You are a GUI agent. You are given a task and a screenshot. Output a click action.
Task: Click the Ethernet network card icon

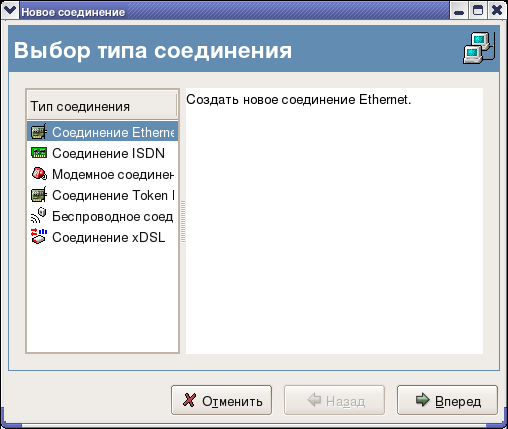point(39,131)
